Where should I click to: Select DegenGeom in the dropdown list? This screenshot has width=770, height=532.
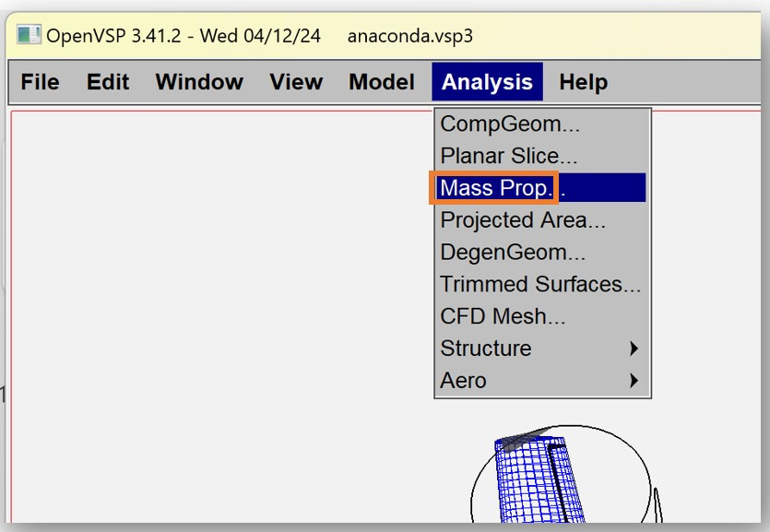click(513, 253)
